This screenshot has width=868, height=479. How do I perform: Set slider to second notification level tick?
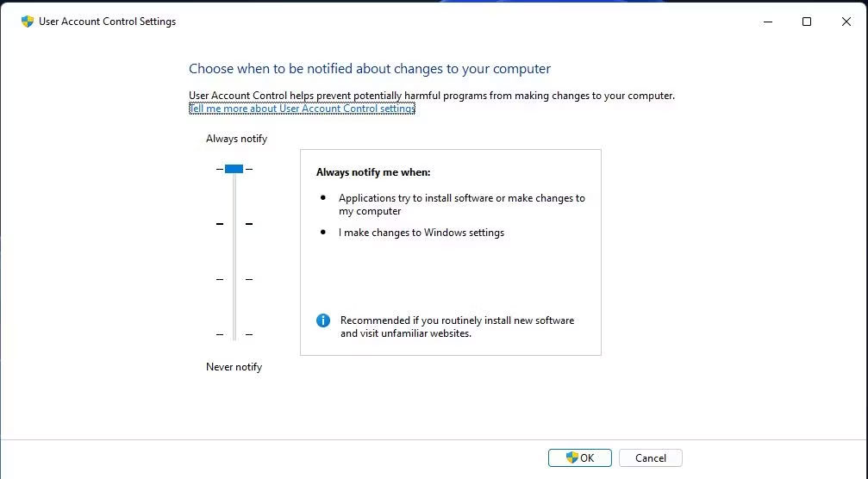pyautogui.click(x=234, y=224)
